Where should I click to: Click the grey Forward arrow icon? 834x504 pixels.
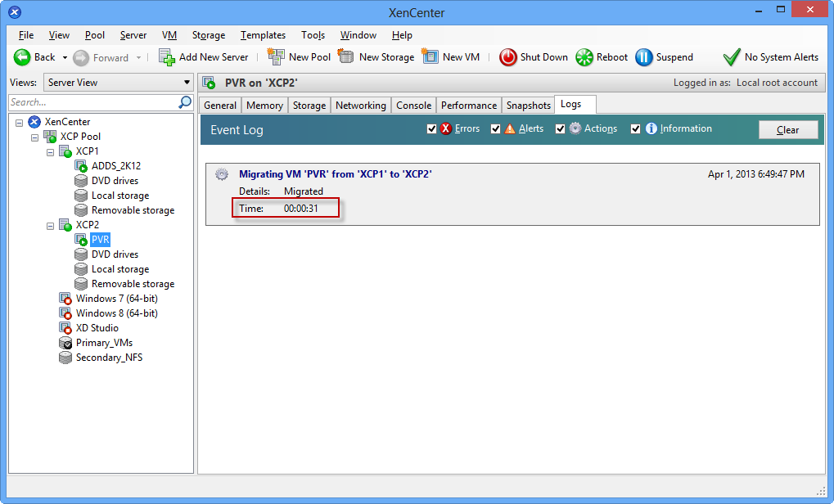click(x=81, y=58)
